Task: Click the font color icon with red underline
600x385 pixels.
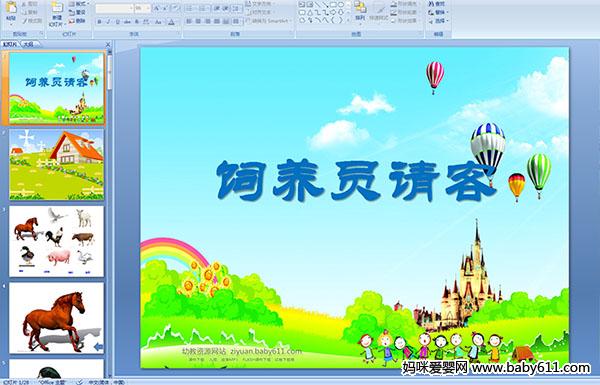Action: coord(171,22)
